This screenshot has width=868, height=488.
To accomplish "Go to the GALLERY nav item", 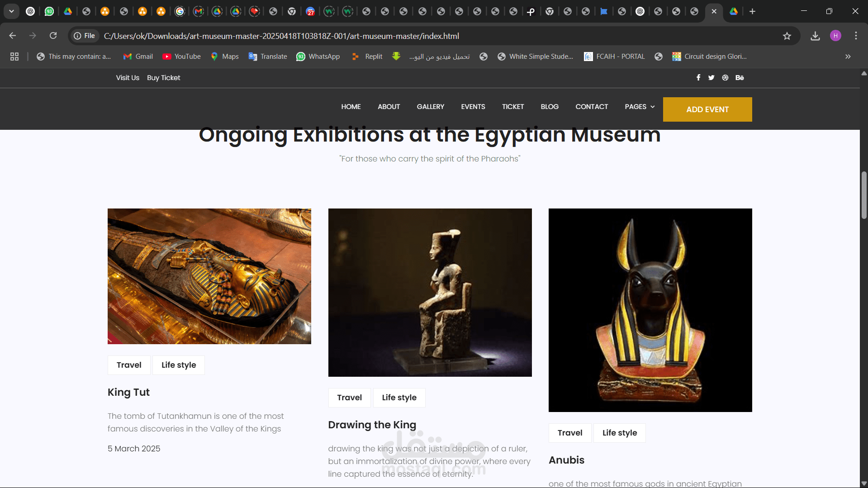I will tap(430, 107).
